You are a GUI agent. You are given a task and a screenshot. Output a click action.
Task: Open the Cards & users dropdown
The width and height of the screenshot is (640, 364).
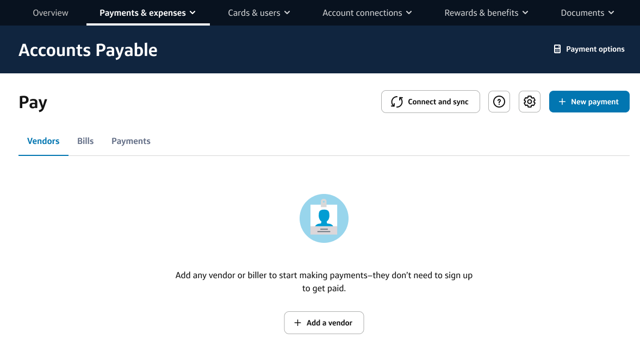point(259,13)
